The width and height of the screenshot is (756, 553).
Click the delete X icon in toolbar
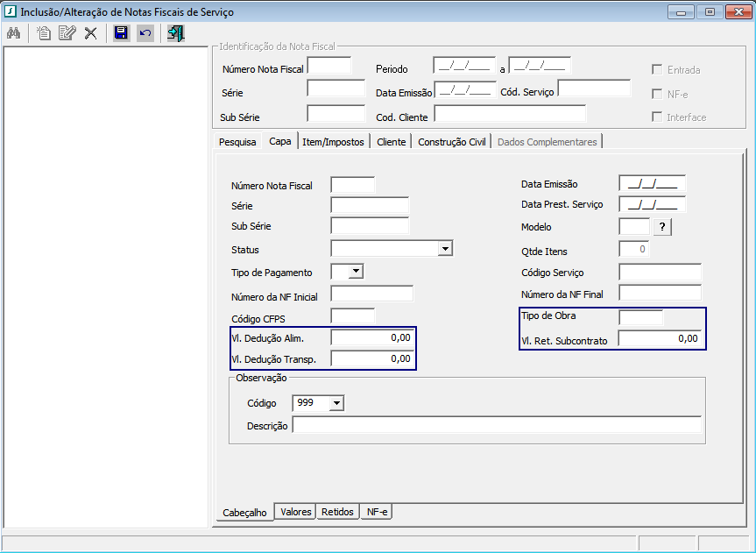click(x=90, y=33)
